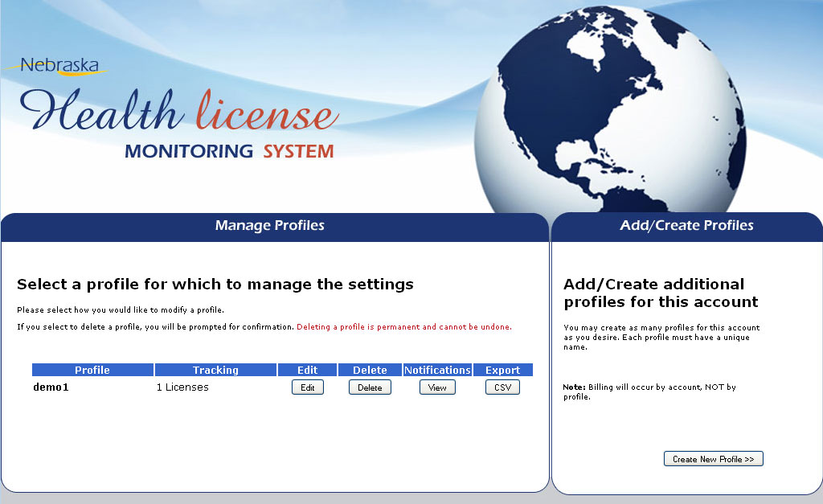This screenshot has width=823, height=504.
Task: Click 'Please select how you would like' text
Action: pos(121,309)
